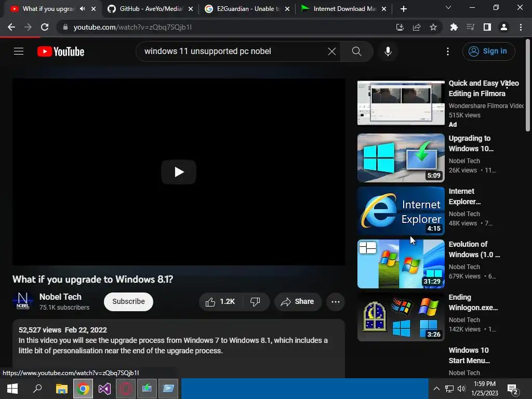532x399 pixels.
Task: Open ad options three dots on Filmora
Action: 507,84
